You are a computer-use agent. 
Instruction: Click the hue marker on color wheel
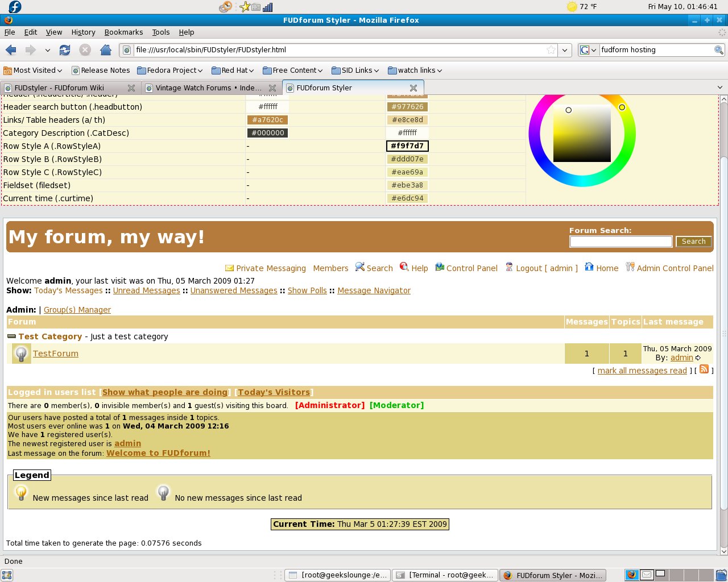pyautogui.click(x=622, y=107)
